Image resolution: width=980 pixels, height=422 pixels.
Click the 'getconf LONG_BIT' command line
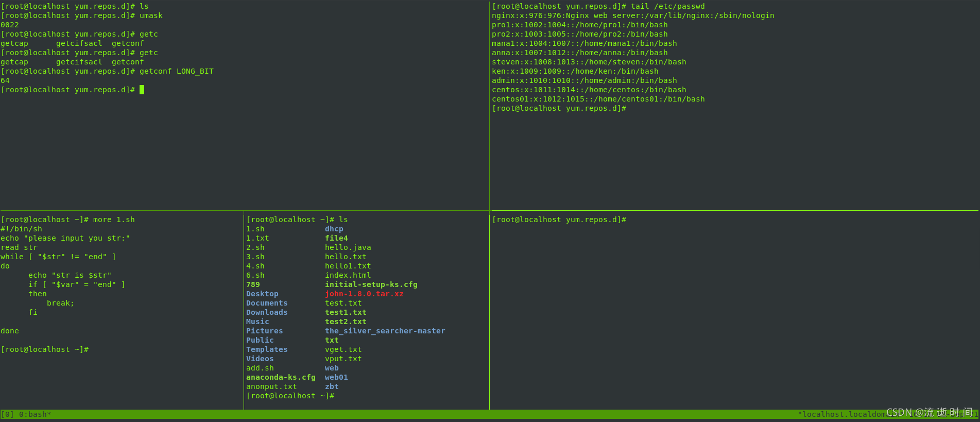(107, 71)
